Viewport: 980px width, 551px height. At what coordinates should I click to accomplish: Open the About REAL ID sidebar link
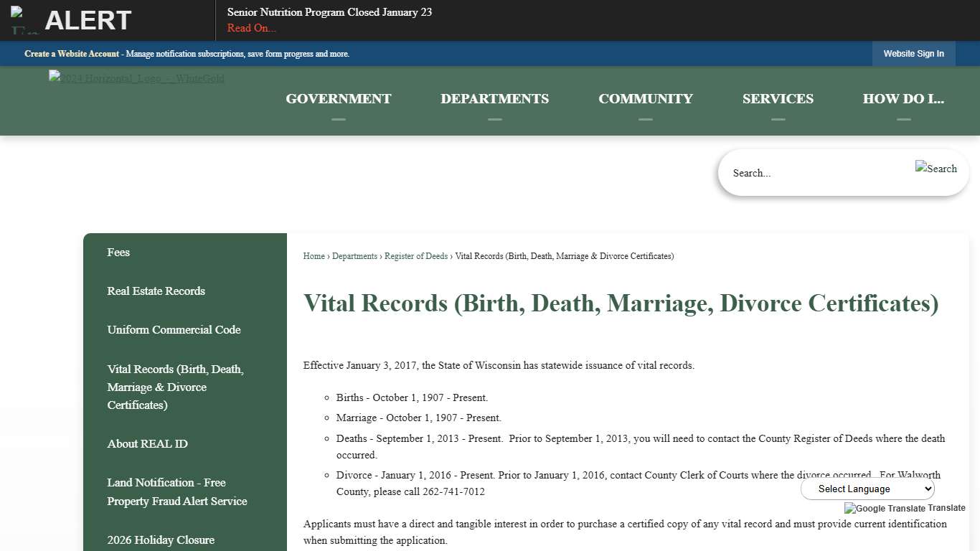point(147,443)
